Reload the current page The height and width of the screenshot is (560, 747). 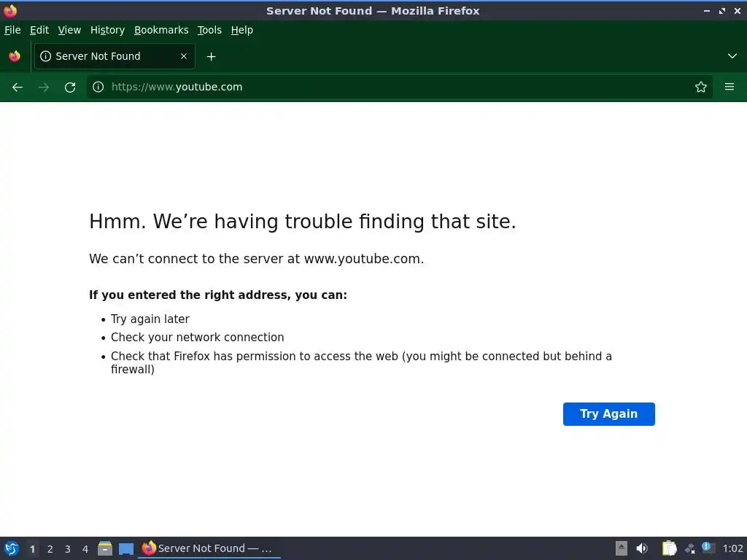click(x=70, y=87)
